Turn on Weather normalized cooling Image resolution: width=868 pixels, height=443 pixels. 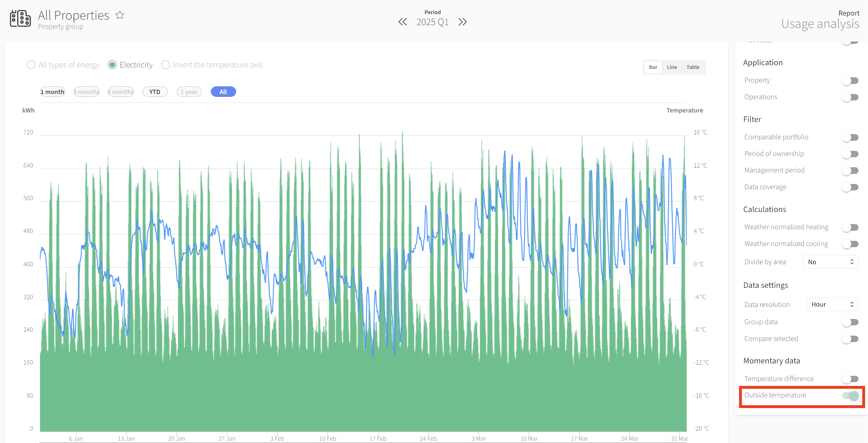pyautogui.click(x=850, y=244)
